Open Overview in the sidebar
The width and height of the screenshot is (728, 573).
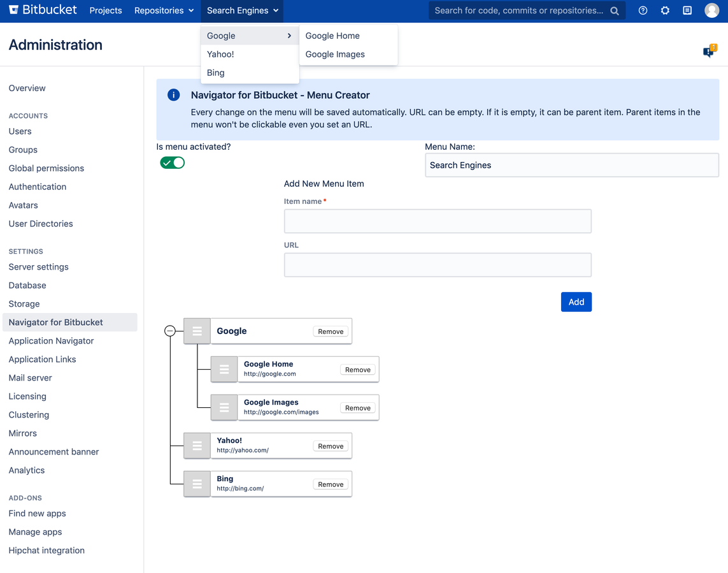pyautogui.click(x=27, y=89)
